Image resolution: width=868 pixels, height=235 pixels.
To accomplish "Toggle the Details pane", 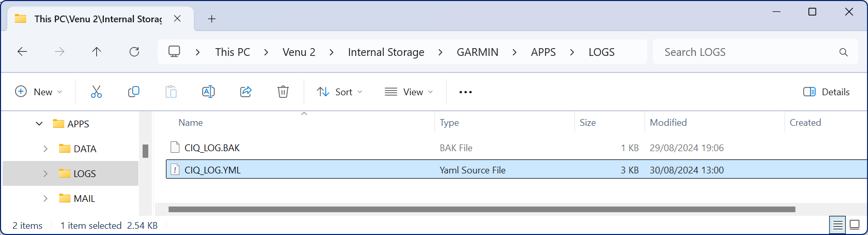I will [x=827, y=92].
